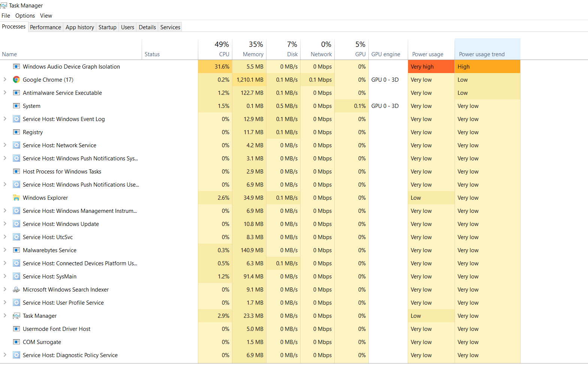The height and width of the screenshot is (365, 588).
Task: Expand Service Host: Windows Update group
Action: click(5, 224)
